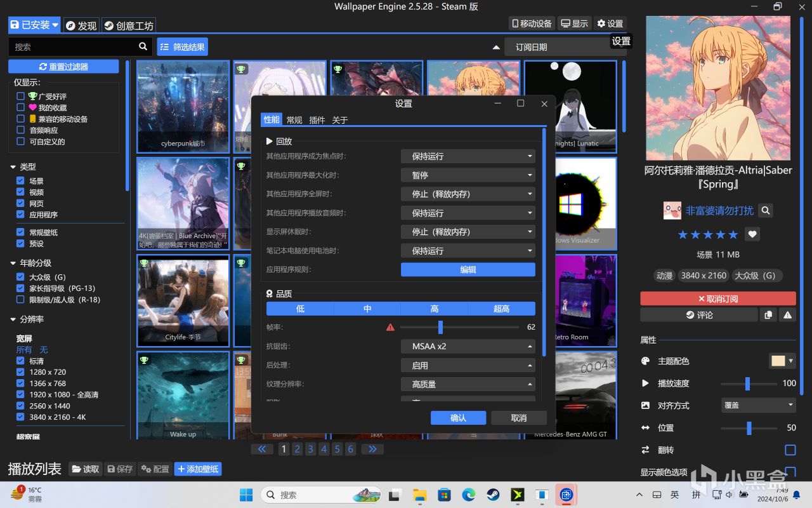
Task: Switch to 插件 tab in settings
Action: point(317,120)
